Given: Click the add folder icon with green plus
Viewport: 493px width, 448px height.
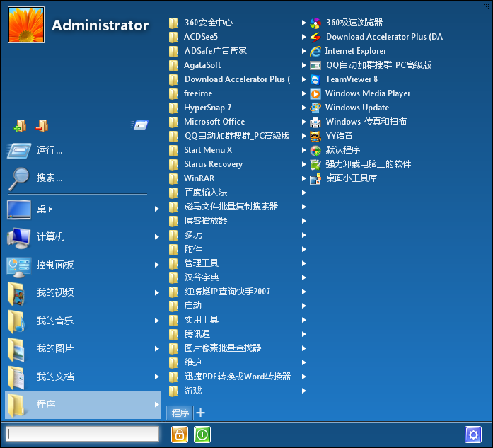Looking at the screenshot, I should (x=20, y=125).
